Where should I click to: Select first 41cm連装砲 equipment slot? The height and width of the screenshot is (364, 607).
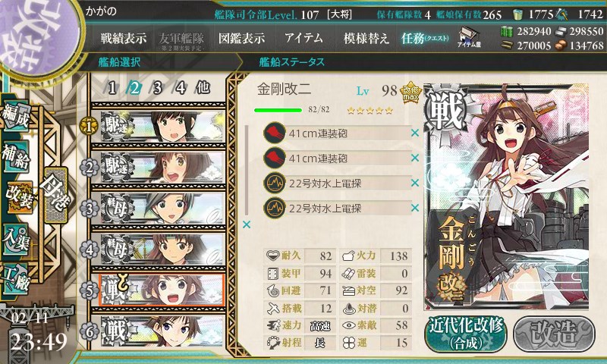pyautogui.click(x=336, y=133)
